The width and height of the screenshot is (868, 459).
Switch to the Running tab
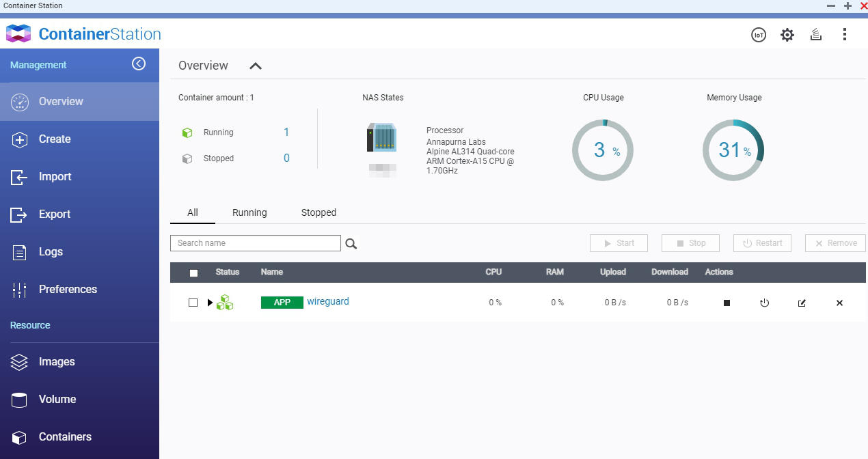coord(249,212)
